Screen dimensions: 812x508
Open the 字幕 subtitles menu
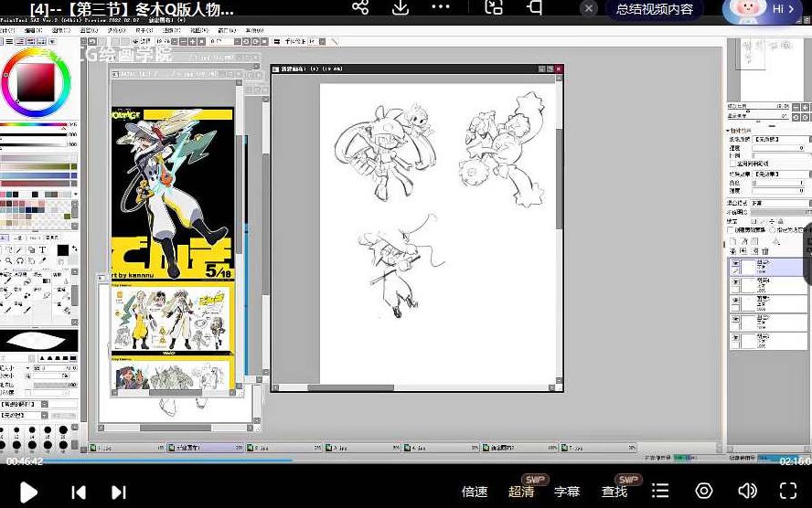(567, 492)
